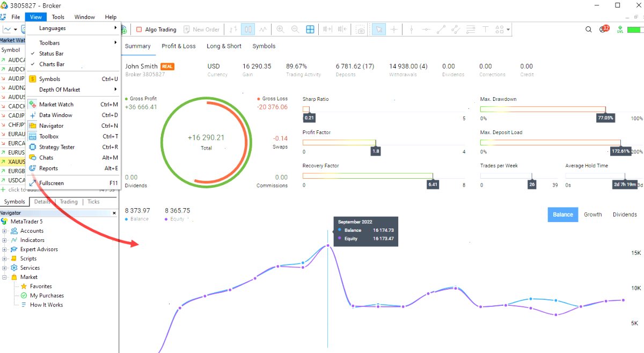
Task: Expand the Accounts tree node
Action: [4, 231]
